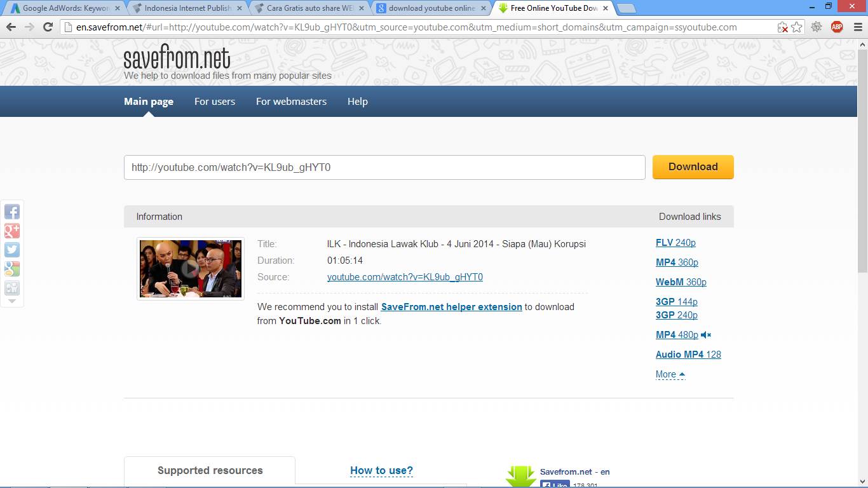Open the For users navigation item
This screenshot has height=488, width=868.
tap(215, 102)
